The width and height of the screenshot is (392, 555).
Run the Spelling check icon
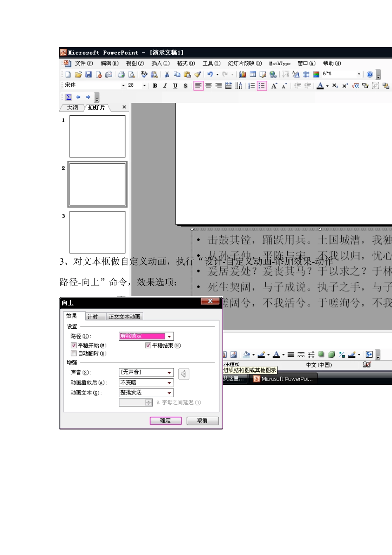coord(144,74)
